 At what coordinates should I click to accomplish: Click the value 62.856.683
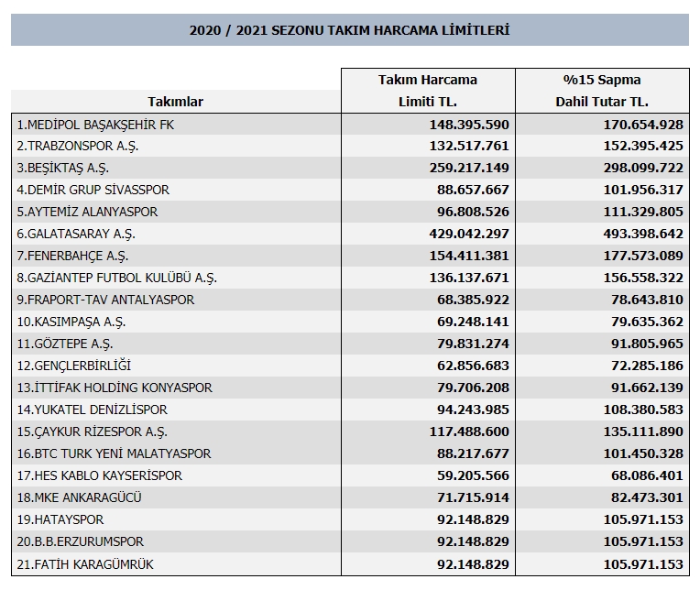tap(473, 366)
